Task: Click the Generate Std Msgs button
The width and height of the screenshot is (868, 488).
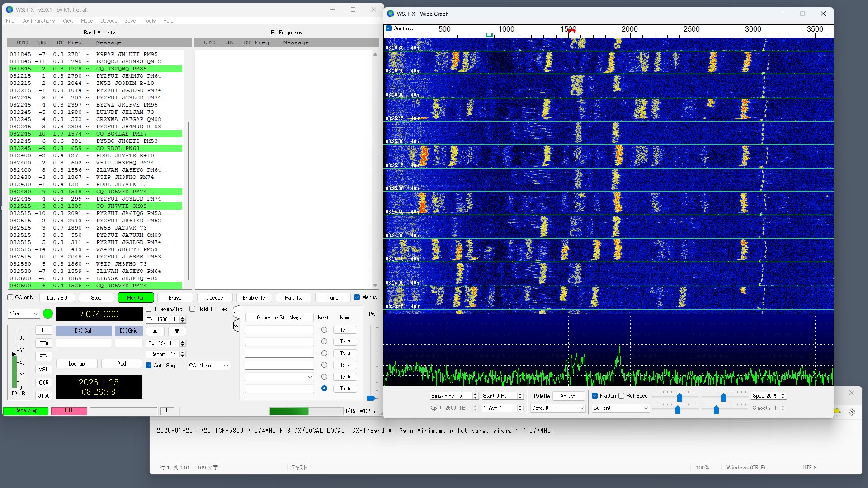Action: (x=279, y=318)
